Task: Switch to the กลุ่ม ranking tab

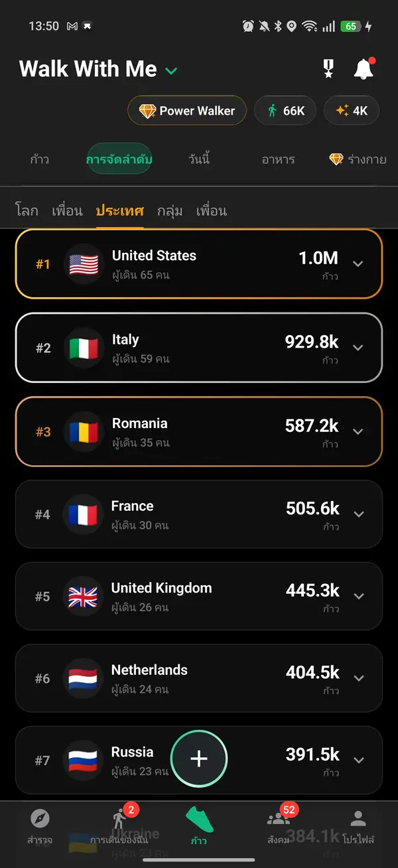Action: point(170,211)
